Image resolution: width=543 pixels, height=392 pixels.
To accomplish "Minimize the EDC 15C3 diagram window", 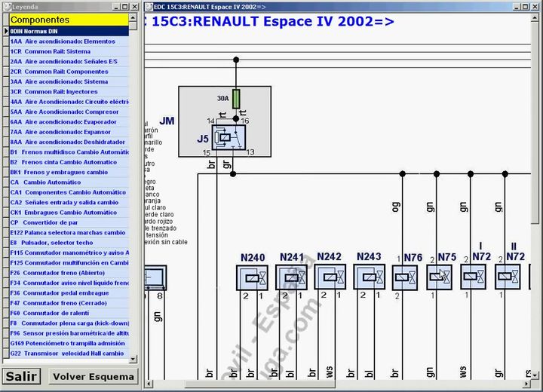I will click(517, 7).
